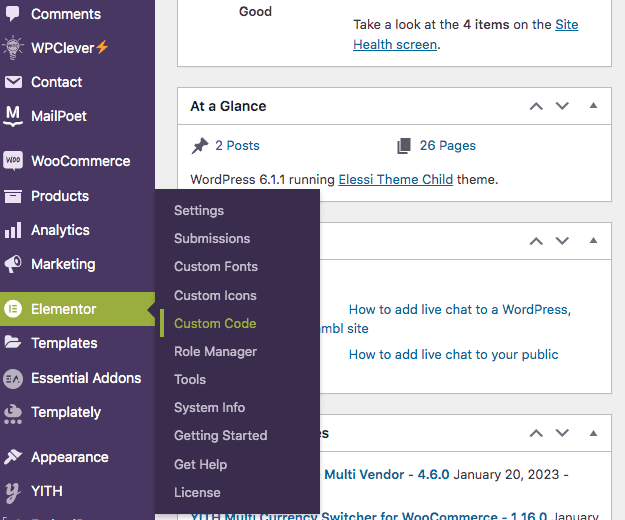Click the 26 Pages link

(x=447, y=146)
